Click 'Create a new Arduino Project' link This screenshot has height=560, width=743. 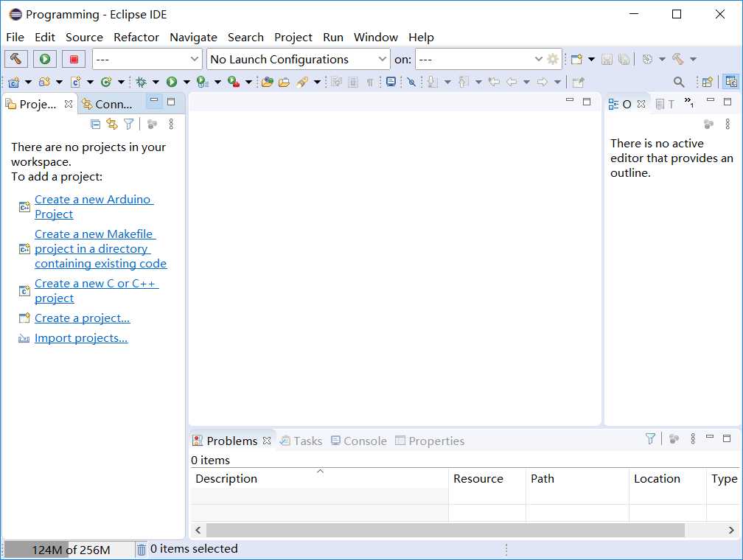tap(94, 206)
